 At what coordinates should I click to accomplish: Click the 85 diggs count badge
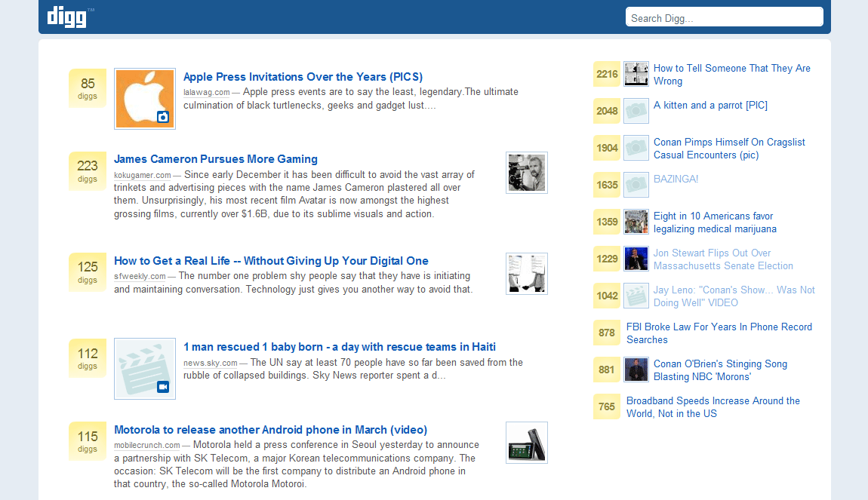pyautogui.click(x=88, y=88)
